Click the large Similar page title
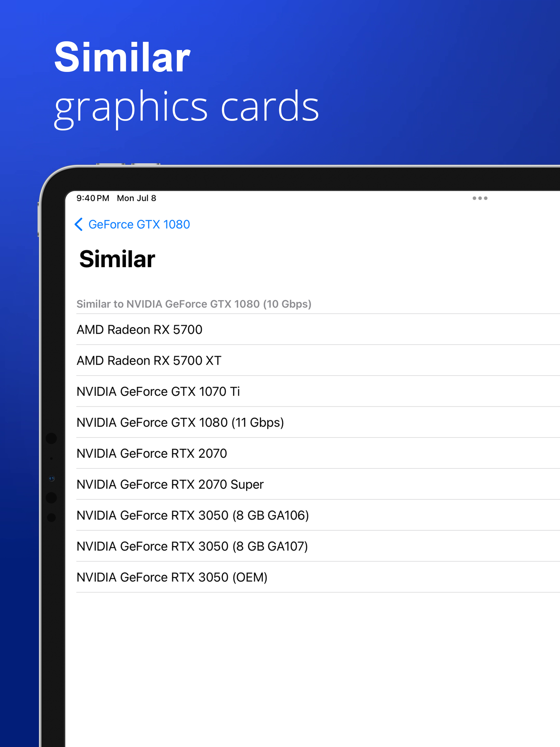This screenshot has height=747, width=560. coord(117,259)
